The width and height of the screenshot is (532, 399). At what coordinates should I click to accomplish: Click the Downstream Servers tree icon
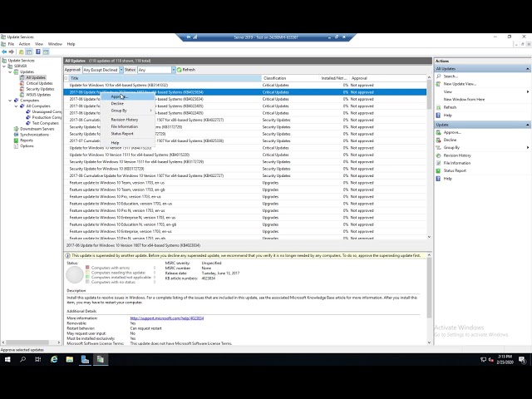click(x=16, y=129)
